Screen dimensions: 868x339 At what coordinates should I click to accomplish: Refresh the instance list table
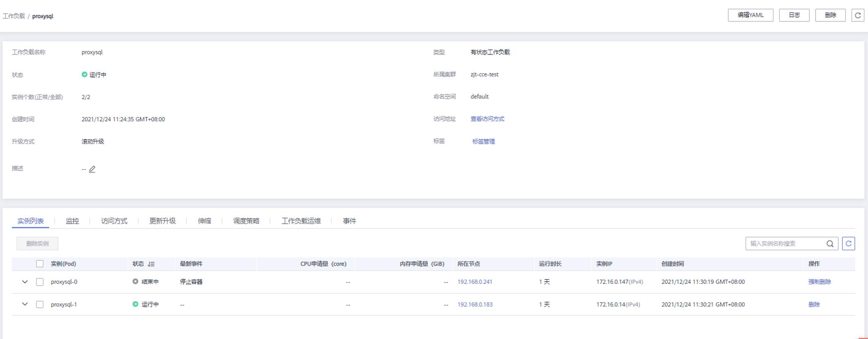tap(849, 244)
